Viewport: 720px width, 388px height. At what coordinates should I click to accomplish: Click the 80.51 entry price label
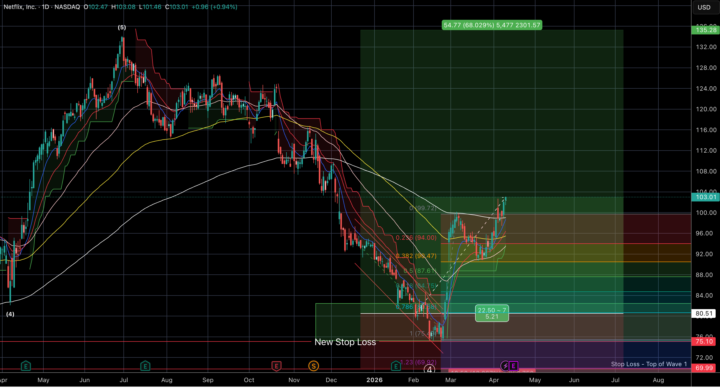tap(704, 314)
